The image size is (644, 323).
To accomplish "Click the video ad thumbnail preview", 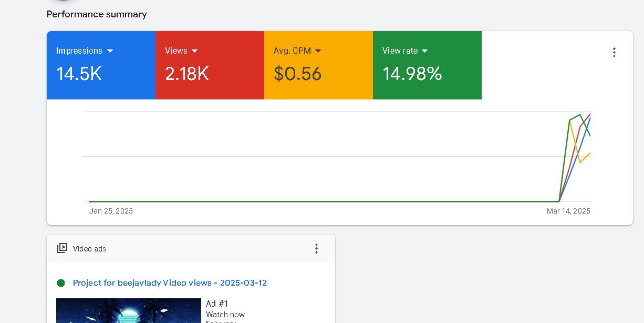I will 128,311.
